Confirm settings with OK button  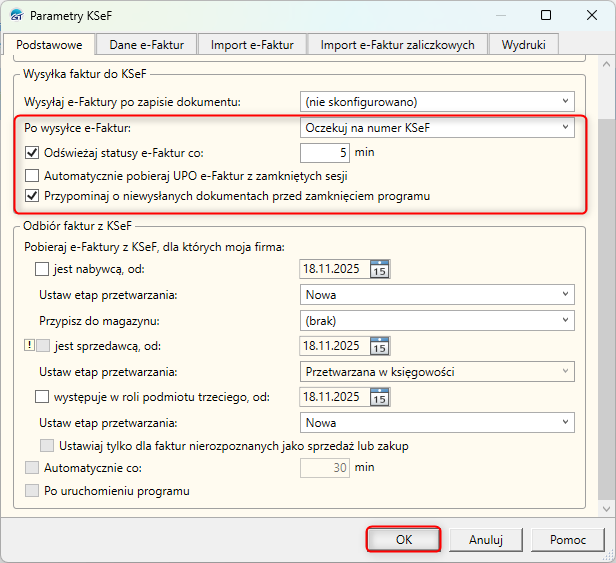tap(403, 539)
